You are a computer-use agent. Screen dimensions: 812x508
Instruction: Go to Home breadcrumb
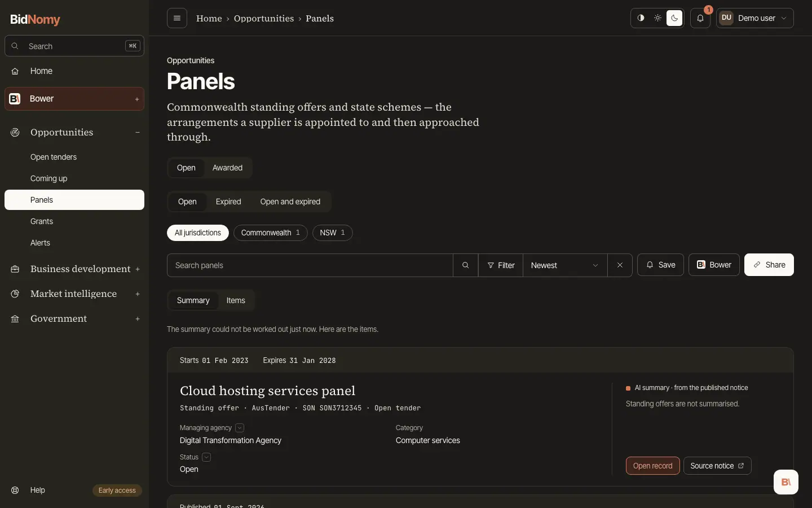(x=209, y=18)
